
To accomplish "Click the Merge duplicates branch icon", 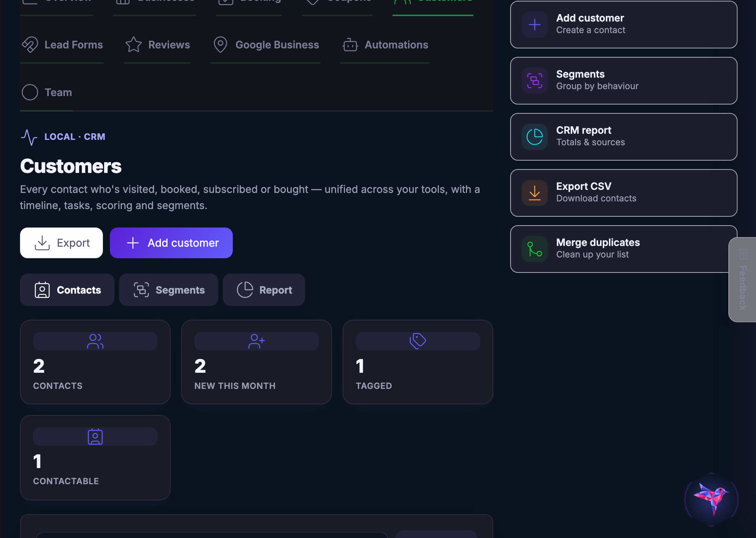I will (x=534, y=249).
